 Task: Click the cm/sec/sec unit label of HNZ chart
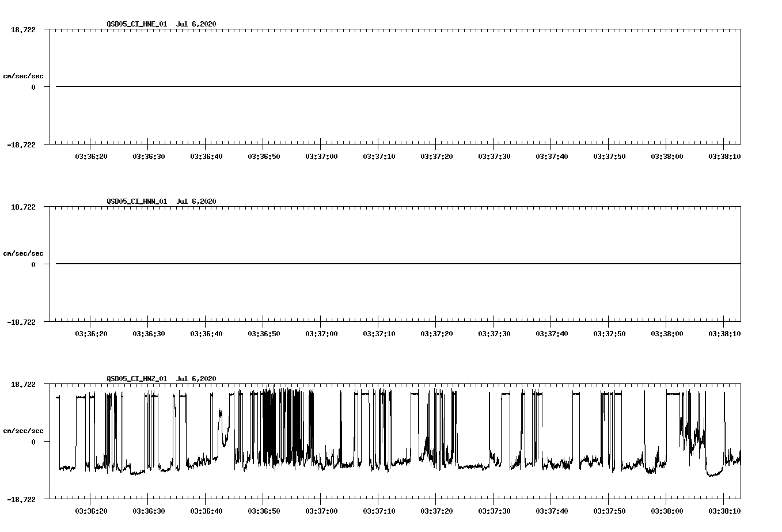tap(23, 431)
